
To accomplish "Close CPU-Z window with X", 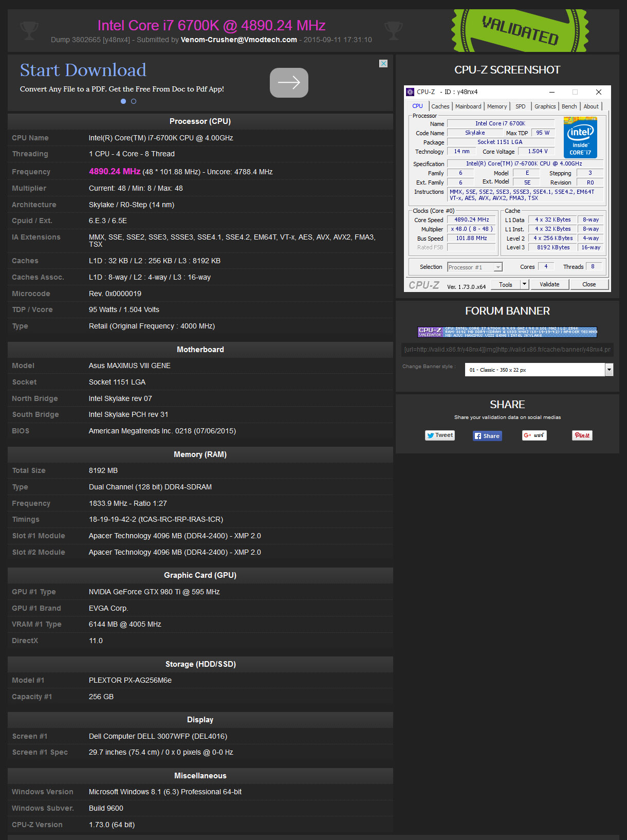I will point(599,92).
